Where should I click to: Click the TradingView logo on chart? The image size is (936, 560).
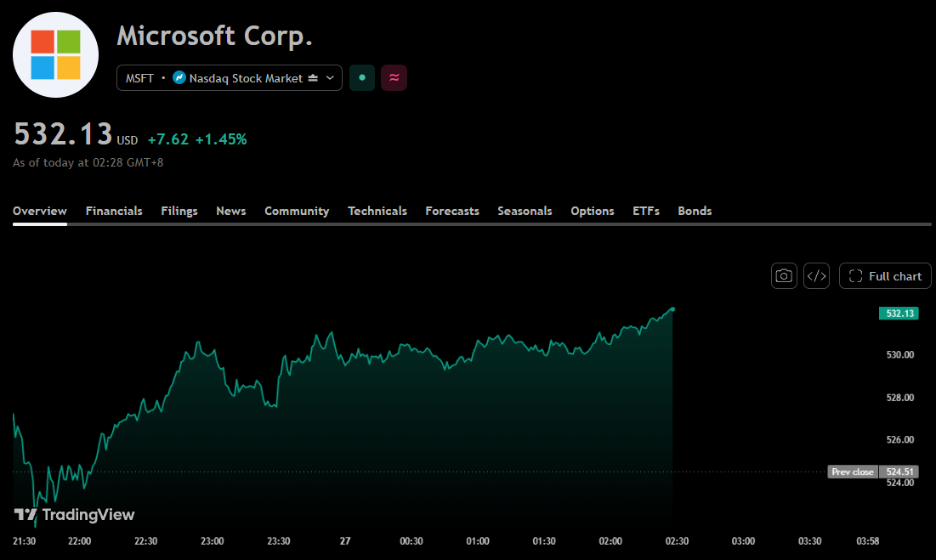(x=75, y=515)
